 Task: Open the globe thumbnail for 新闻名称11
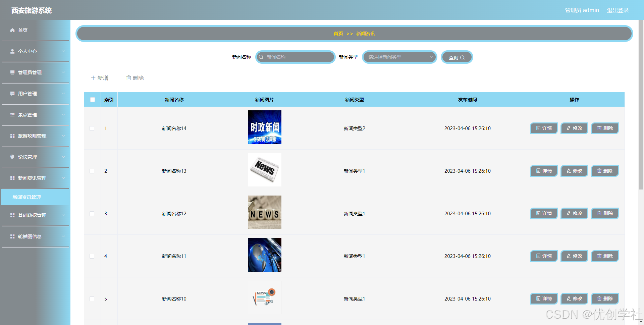[x=265, y=255]
